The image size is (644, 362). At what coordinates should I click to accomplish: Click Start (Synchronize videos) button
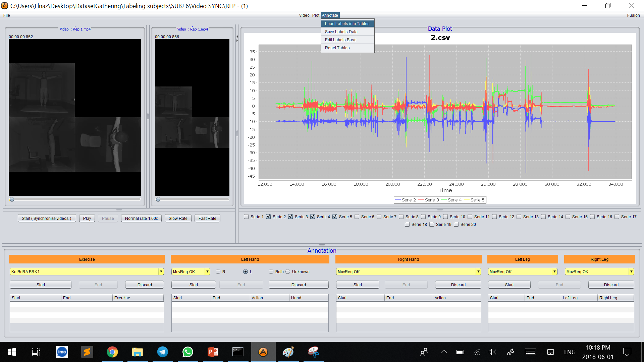click(x=47, y=219)
